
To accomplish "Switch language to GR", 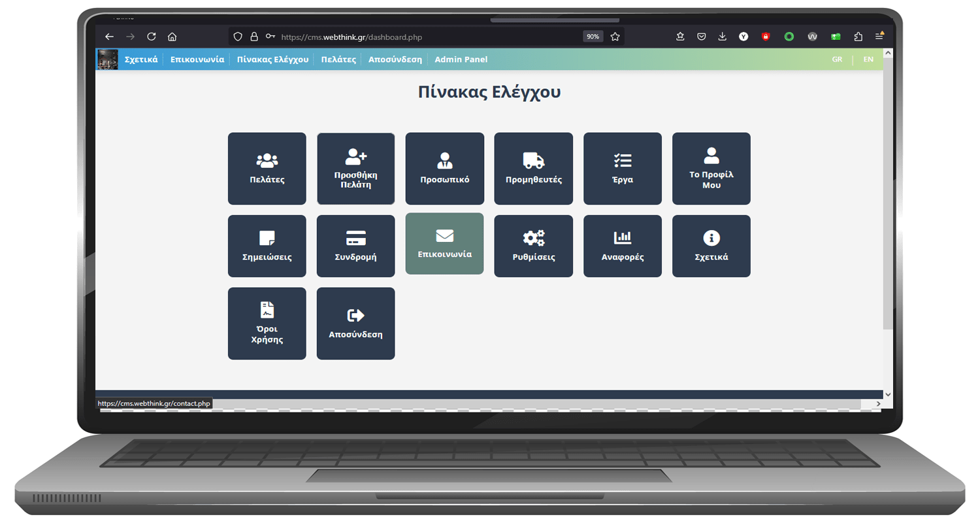I will pos(837,59).
